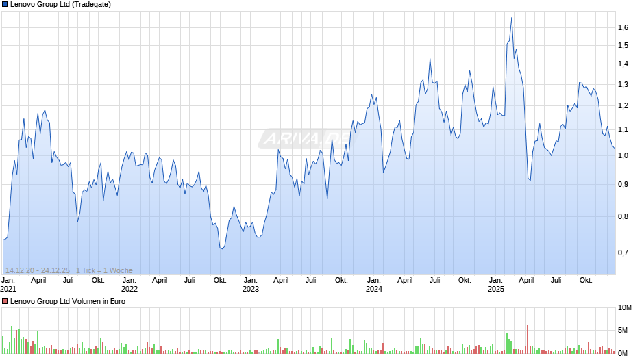
Task: Click the '1,4' price axis label
Action: click(x=623, y=64)
